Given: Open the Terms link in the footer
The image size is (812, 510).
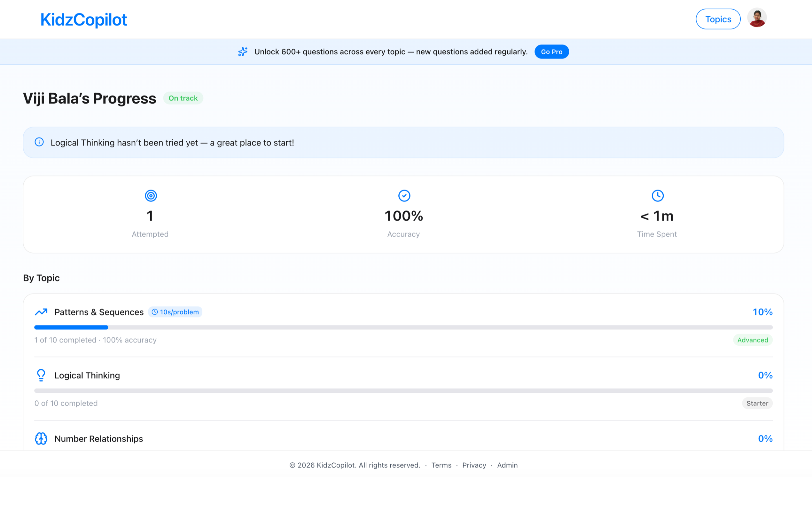Looking at the screenshot, I should click(x=441, y=465).
